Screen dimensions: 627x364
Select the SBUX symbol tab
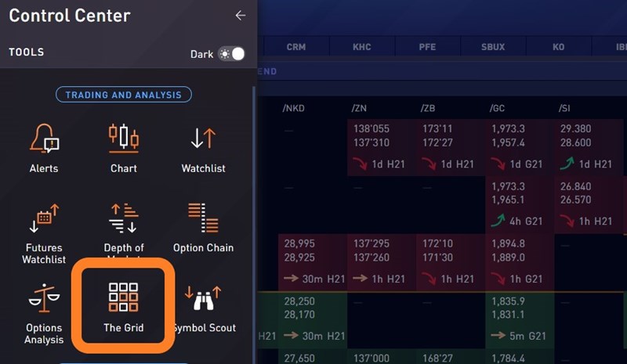click(x=493, y=47)
